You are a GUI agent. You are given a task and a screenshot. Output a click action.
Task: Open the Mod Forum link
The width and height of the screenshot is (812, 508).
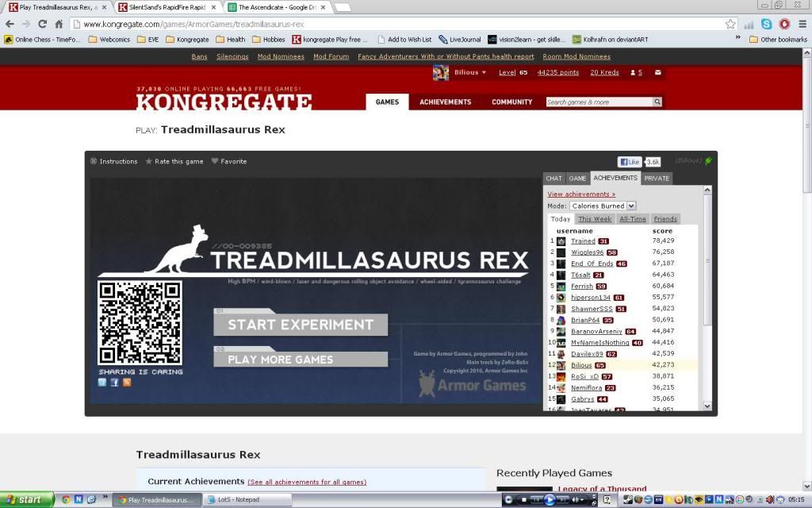(x=331, y=56)
